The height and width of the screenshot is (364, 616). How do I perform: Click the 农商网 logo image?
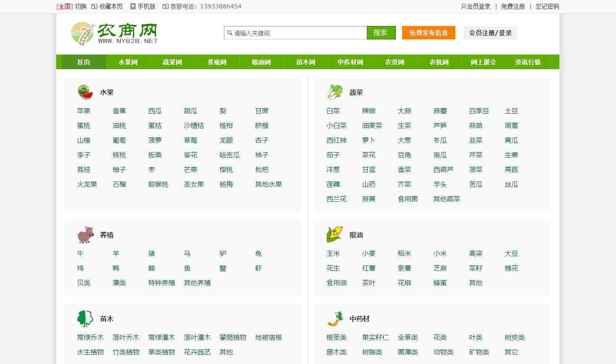click(x=114, y=34)
